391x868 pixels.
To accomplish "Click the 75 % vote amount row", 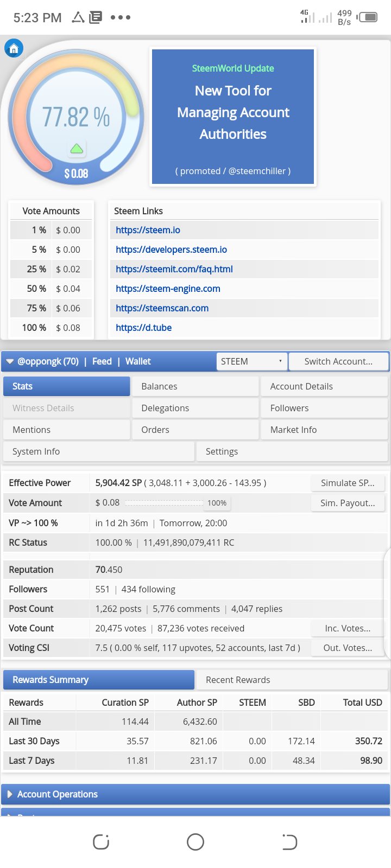I will point(51,308).
